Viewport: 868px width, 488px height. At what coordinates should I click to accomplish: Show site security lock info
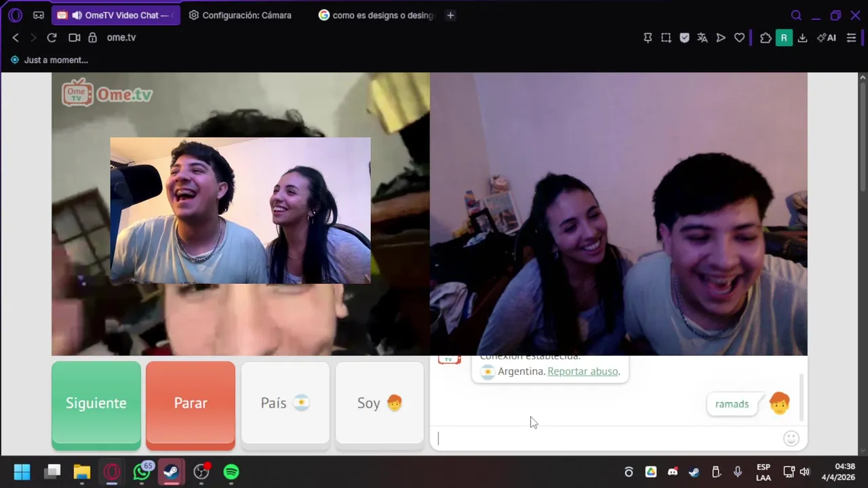coord(92,37)
